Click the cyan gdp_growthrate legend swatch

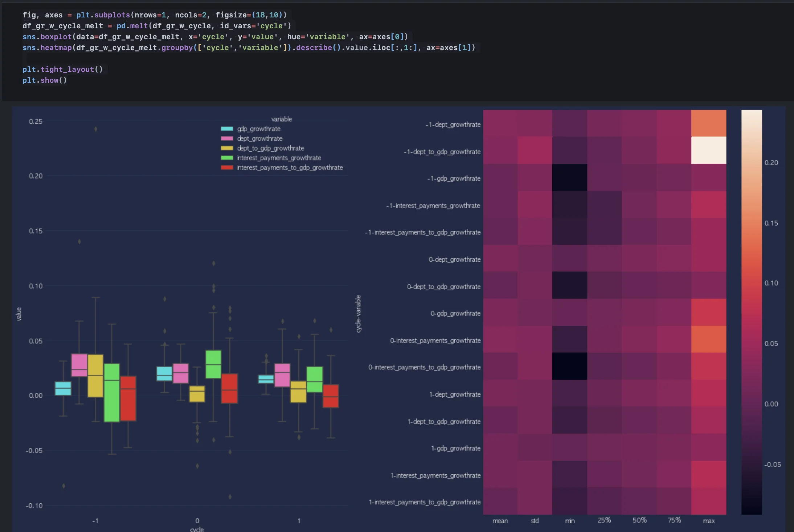227,129
